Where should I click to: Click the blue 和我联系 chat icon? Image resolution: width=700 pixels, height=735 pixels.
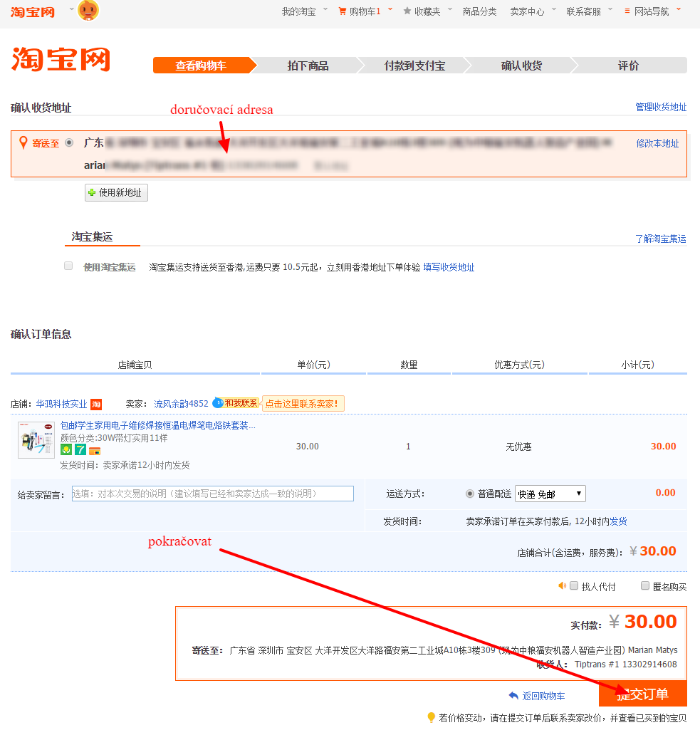coord(218,403)
